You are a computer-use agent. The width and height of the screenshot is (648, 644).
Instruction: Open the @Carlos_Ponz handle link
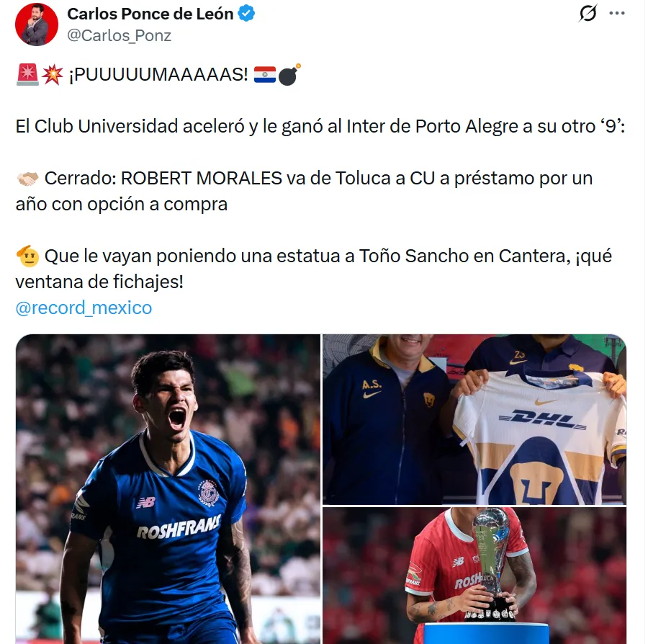[119, 35]
